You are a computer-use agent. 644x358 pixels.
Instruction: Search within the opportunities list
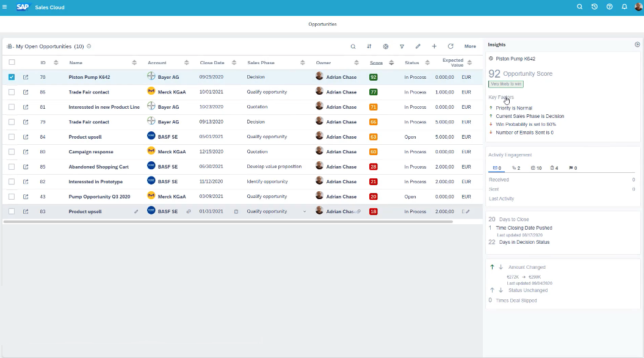coord(353,46)
